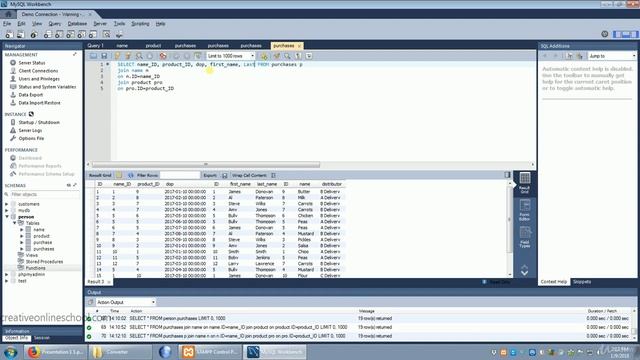The image size is (640, 360).
Task: Switch to the Form Editor view
Action: (x=524, y=210)
